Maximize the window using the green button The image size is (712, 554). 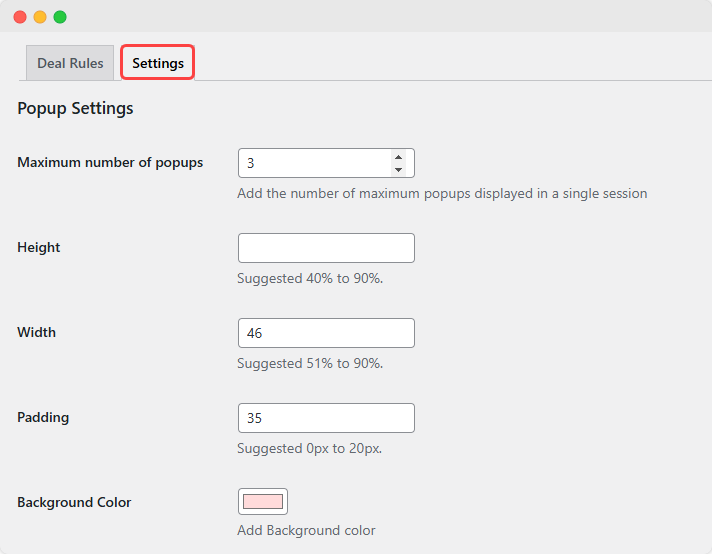(x=60, y=17)
